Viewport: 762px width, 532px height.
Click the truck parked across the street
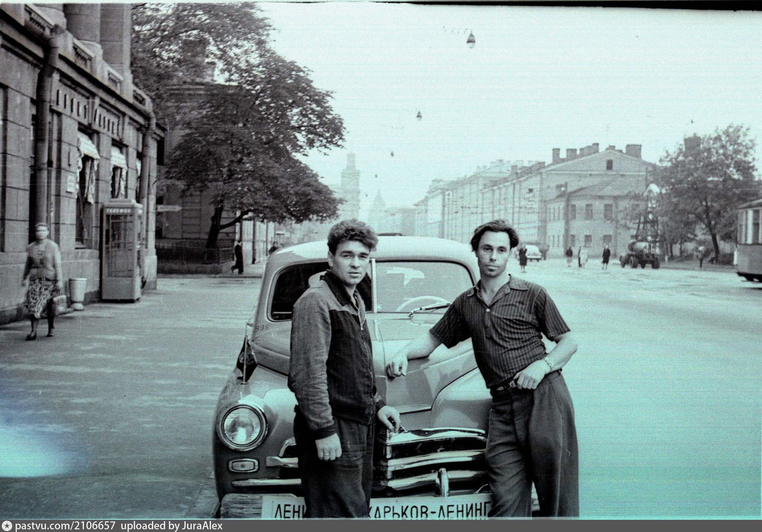tap(640, 254)
